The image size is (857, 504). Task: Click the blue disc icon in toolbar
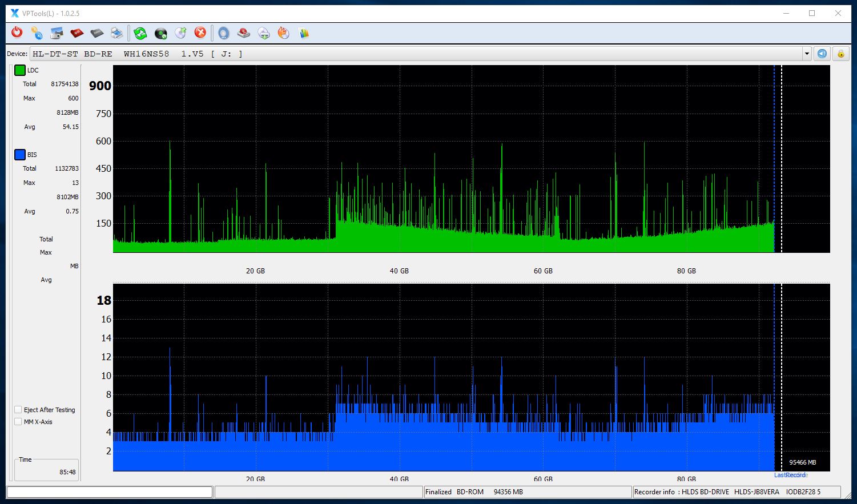pos(224,33)
